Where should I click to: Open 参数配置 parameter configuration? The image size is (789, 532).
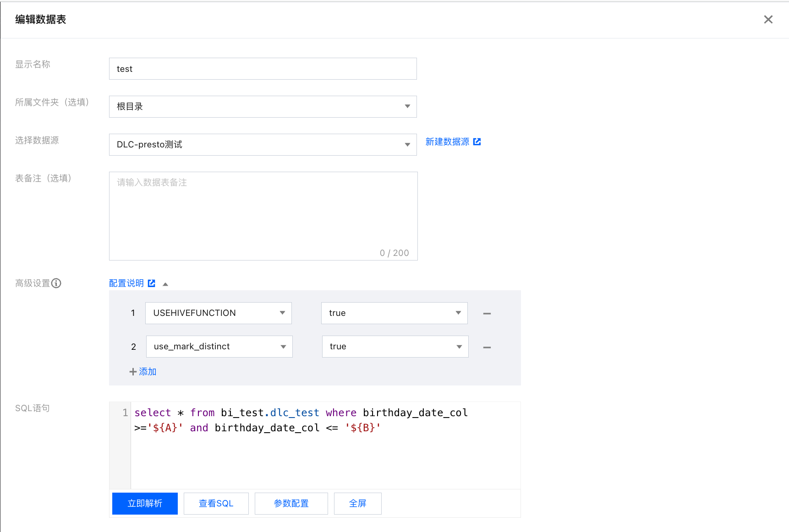coord(291,504)
